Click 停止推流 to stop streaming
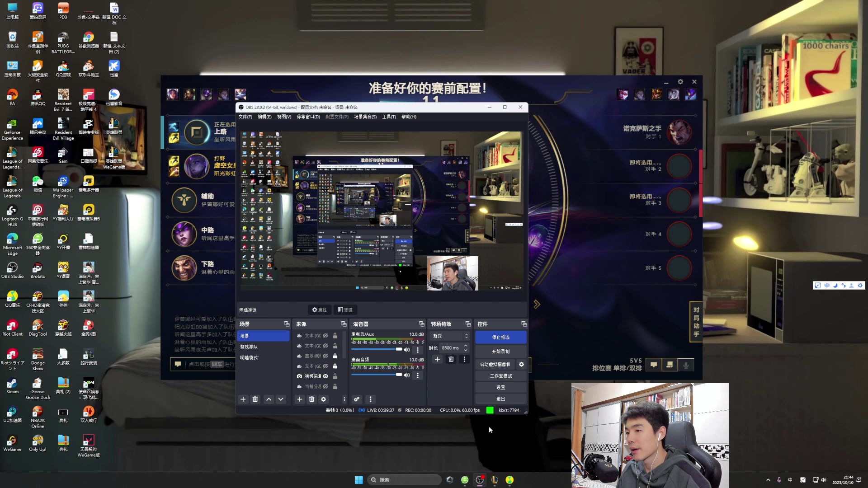The width and height of the screenshot is (868, 488). pyautogui.click(x=500, y=338)
